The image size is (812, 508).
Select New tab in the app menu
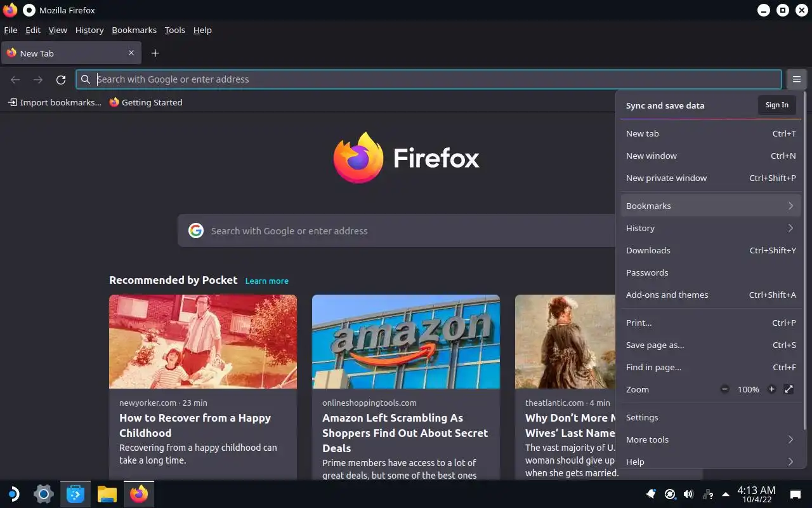(710, 133)
